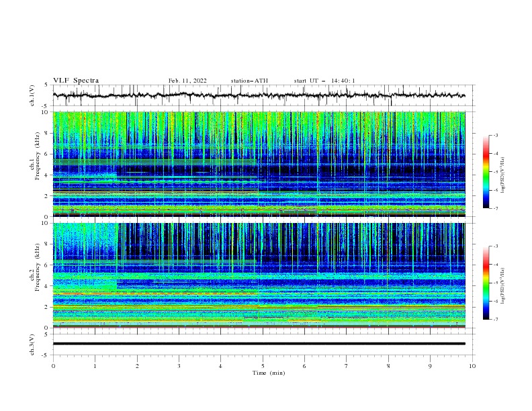The image size is (532, 411).
Task: Click the ch.2 PSD color scale bar
Action: click(486, 283)
